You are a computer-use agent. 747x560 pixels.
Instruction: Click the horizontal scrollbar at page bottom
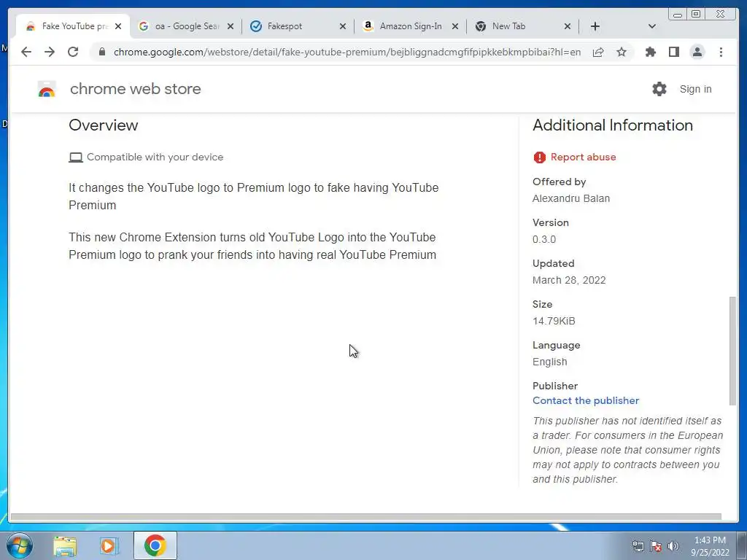pos(366,517)
